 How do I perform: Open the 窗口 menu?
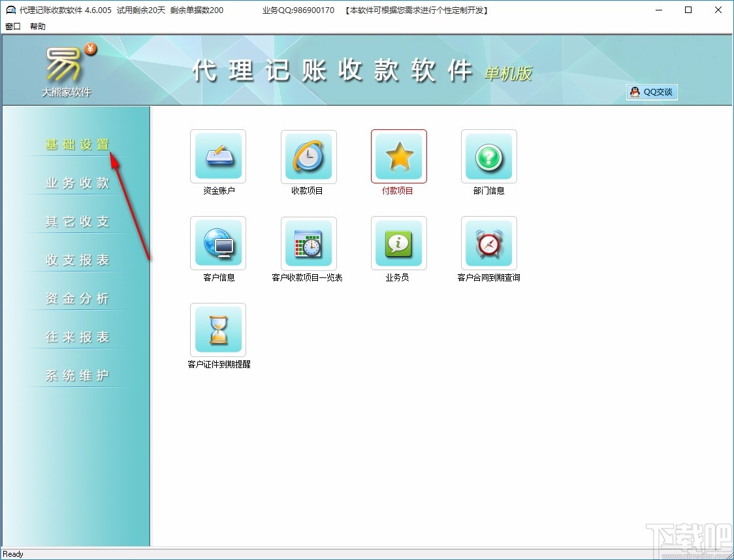tap(13, 26)
